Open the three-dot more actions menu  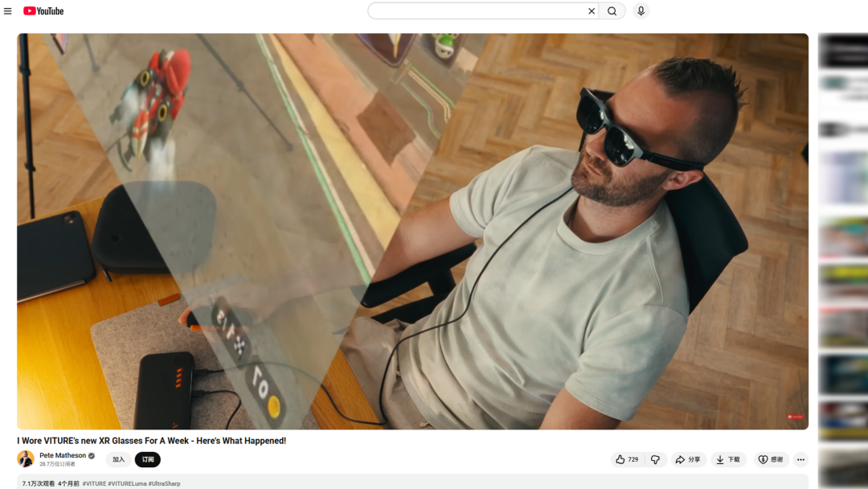coord(800,459)
